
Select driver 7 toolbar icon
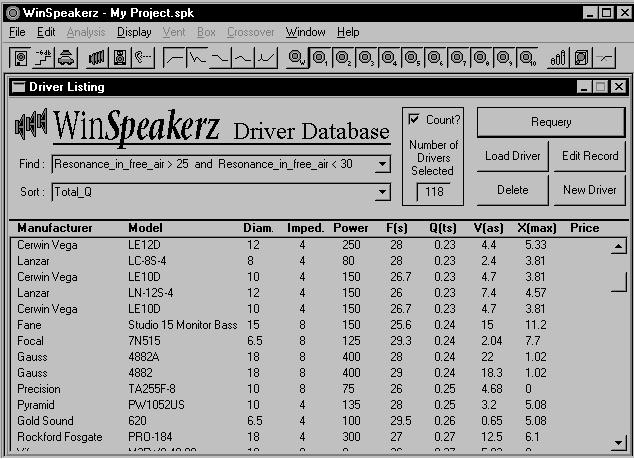pos(458,58)
